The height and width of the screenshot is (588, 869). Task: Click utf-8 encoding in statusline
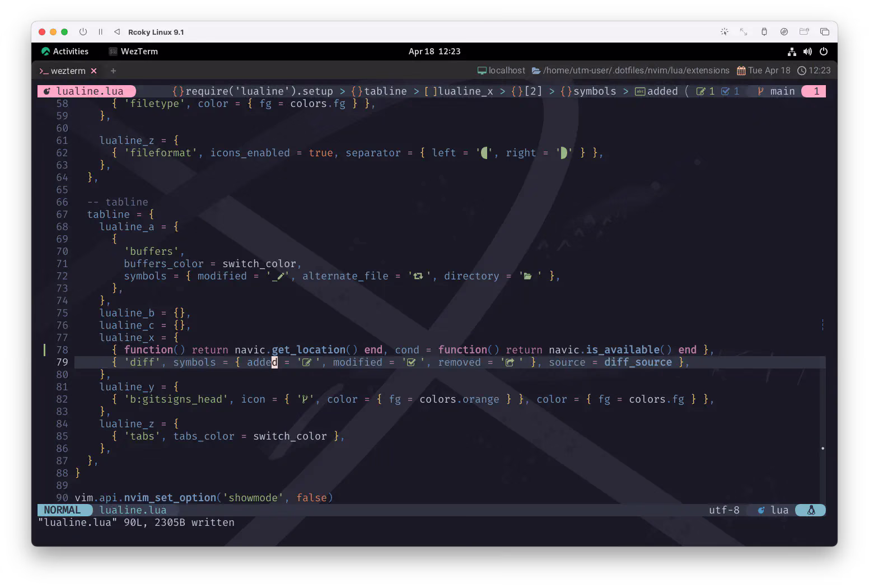[724, 510]
